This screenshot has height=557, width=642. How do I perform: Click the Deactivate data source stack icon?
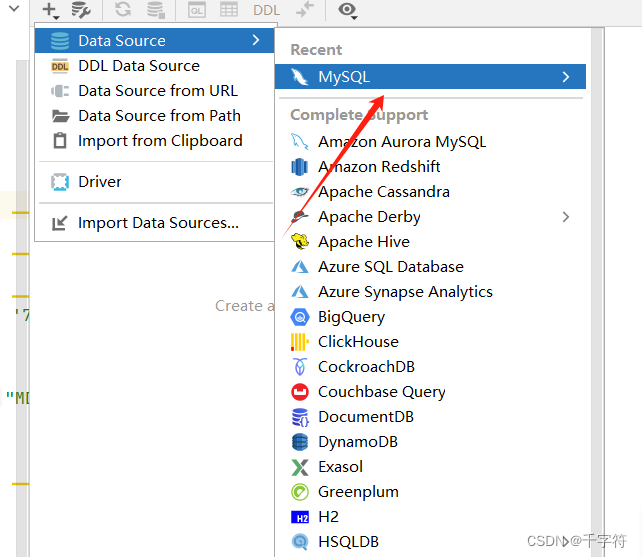point(156,10)
